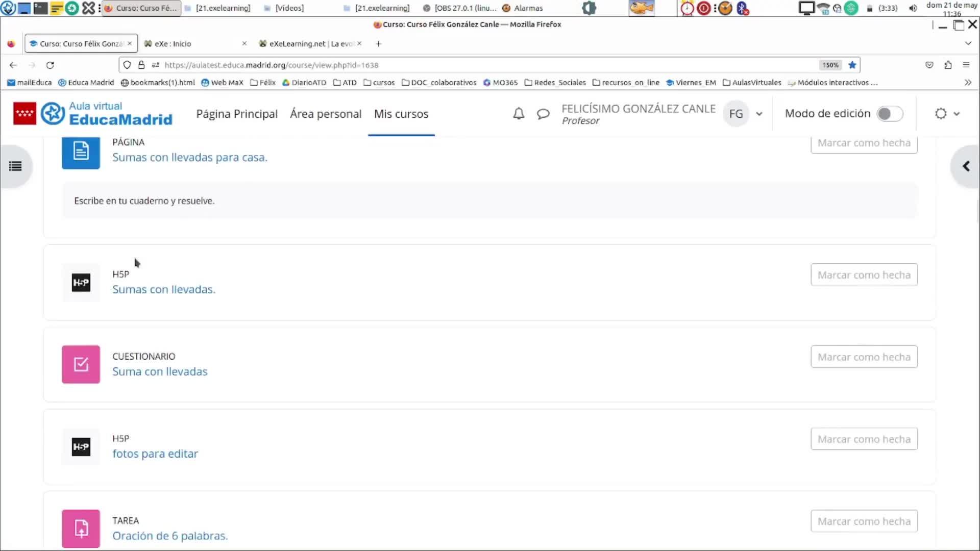Viewport: 980px width, 551px height.
Task: Open Oración de 6 palabras assignment link
Action: point(170,536)
